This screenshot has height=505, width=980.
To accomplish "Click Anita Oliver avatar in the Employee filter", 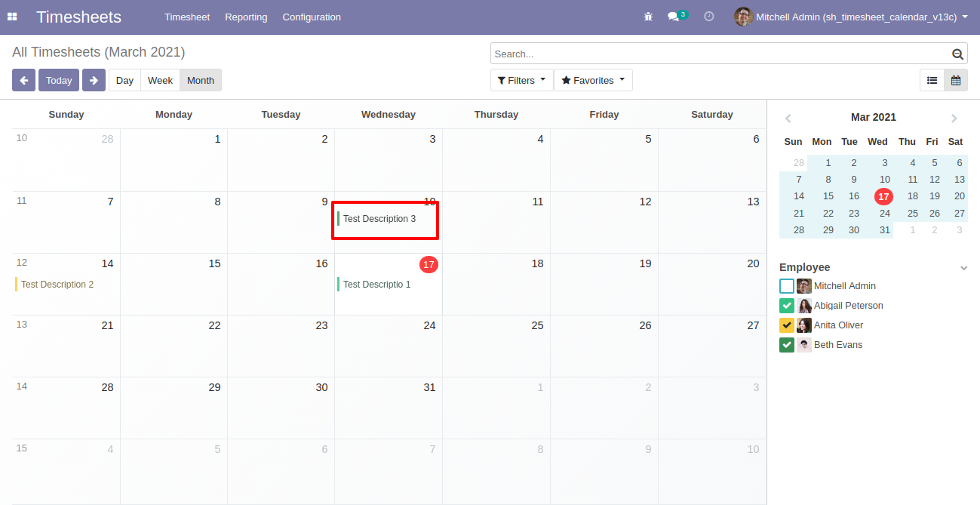I will [804, 325].
